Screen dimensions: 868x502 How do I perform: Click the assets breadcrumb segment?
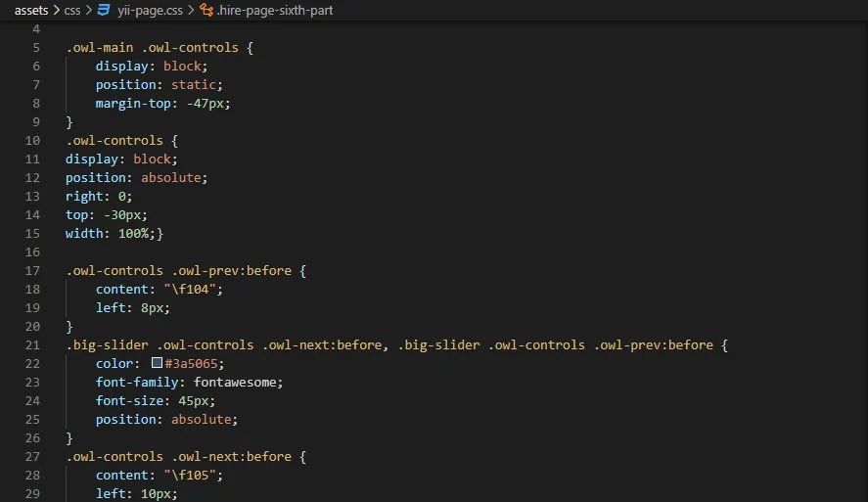[31, 10]
